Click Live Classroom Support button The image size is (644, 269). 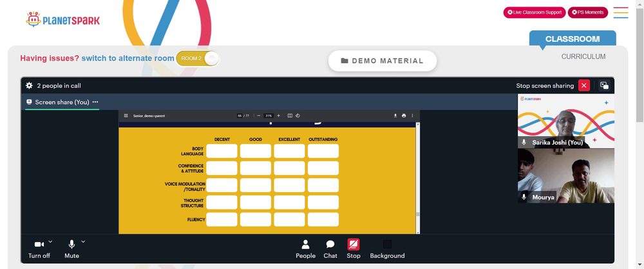[535, 12]
